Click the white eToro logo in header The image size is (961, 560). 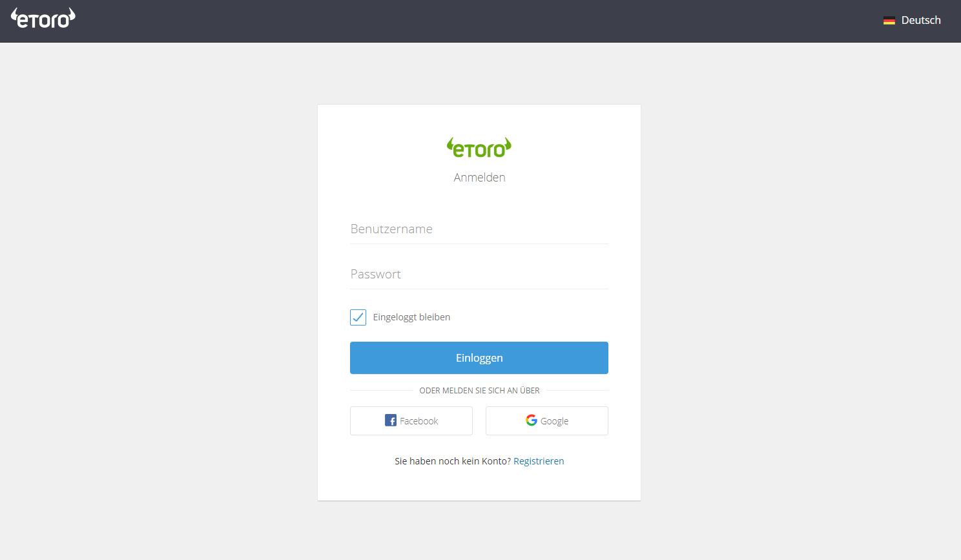43,19
